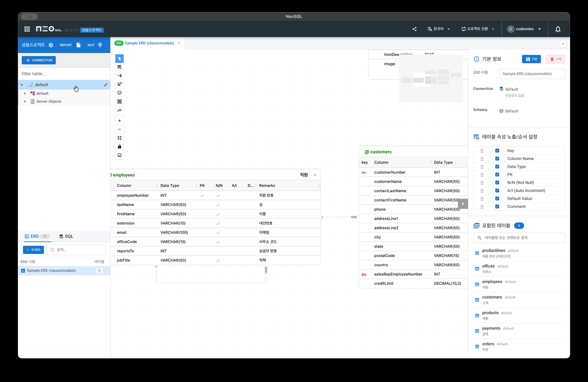The width and height of the screenshot is (588, 382).
Task: Click the CONNECTION button
Action: click(x=39, y=60)
